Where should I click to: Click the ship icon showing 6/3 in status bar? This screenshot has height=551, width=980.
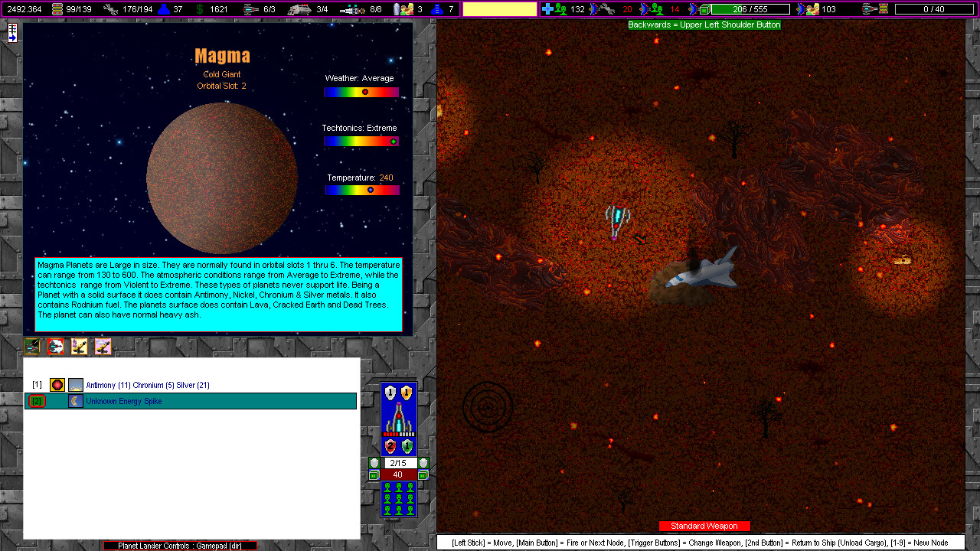[x=249, y=8]
